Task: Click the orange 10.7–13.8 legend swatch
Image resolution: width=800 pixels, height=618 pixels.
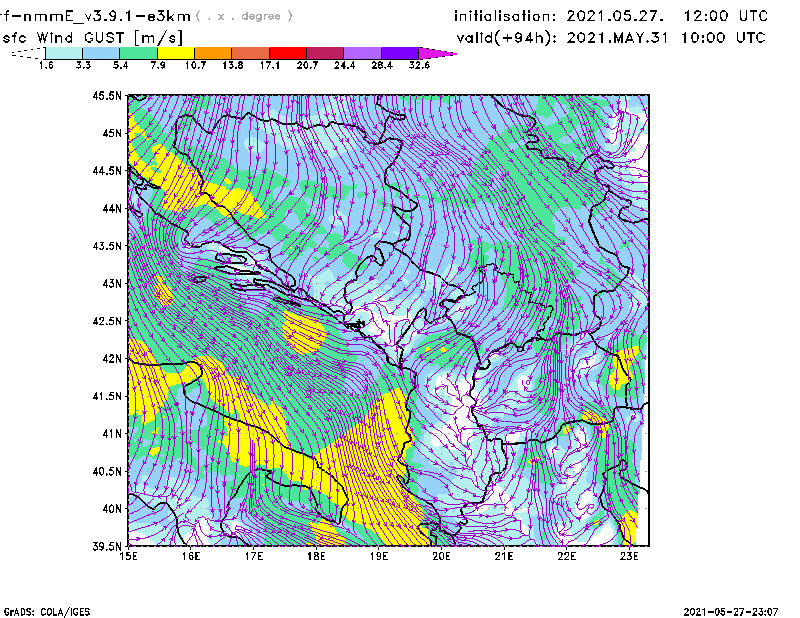Action: click(x=213, y=53)
